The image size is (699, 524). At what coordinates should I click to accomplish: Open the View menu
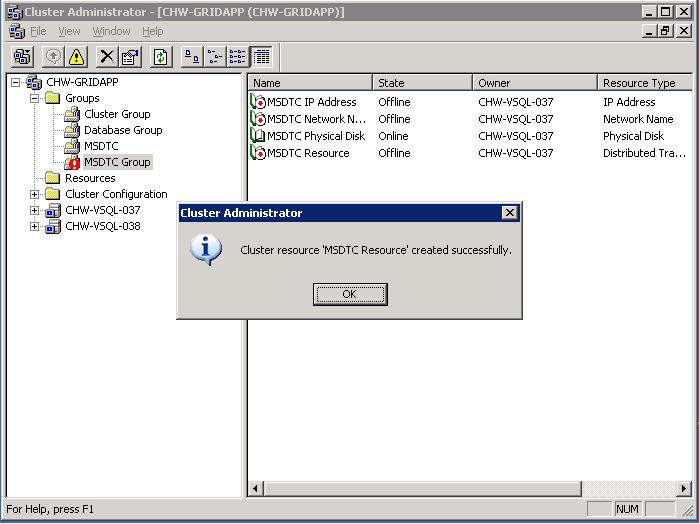pos(69,31)
